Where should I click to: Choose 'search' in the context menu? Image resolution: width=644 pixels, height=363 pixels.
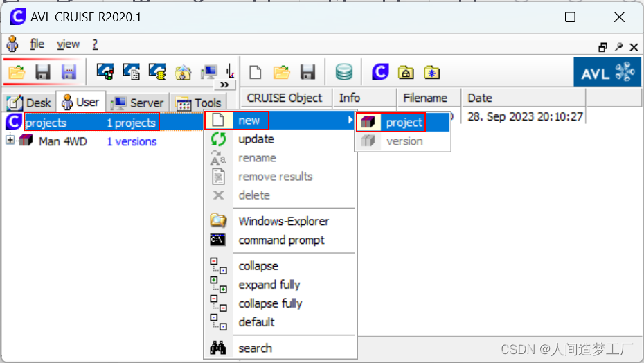(x=280, y=348)
